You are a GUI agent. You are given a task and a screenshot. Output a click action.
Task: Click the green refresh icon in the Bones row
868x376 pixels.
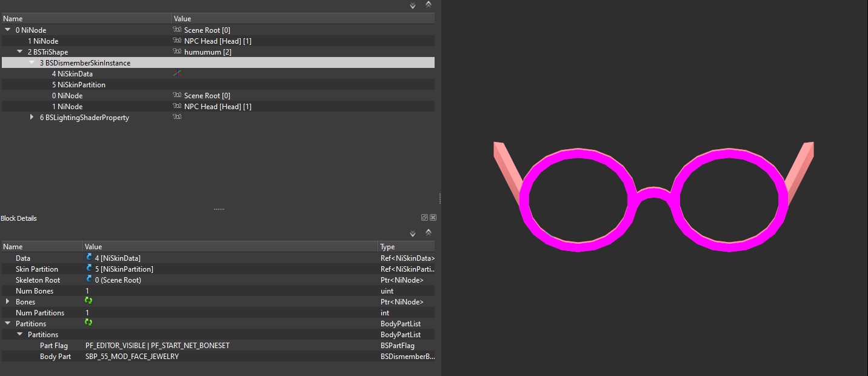tap(88, 301)
